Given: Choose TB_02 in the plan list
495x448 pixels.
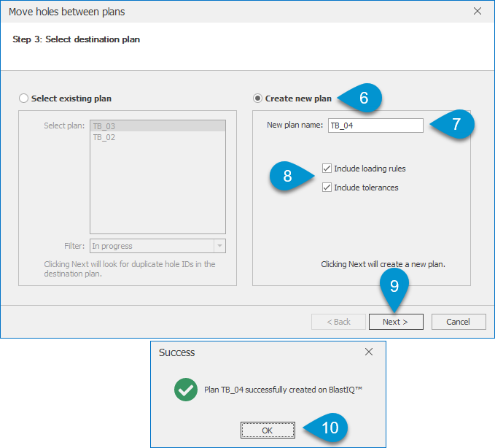Looking at the screenshot, I should 157,137.
